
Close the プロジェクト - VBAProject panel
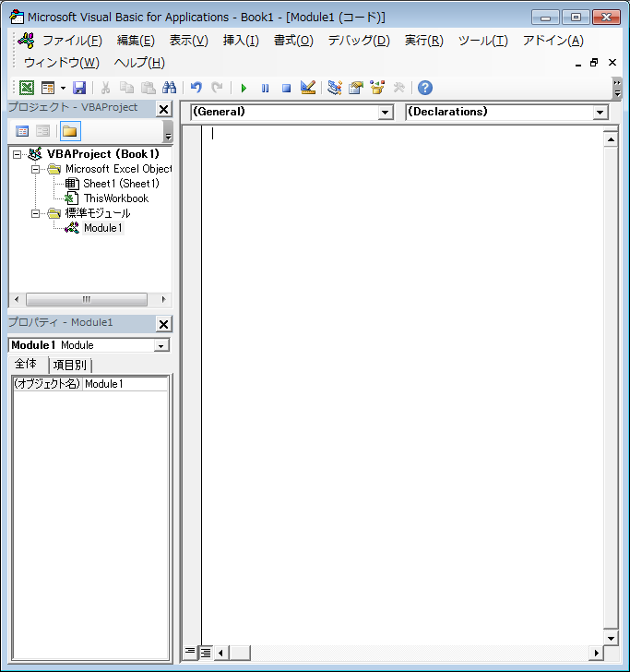pyautogui.click(x=163, y=109)
